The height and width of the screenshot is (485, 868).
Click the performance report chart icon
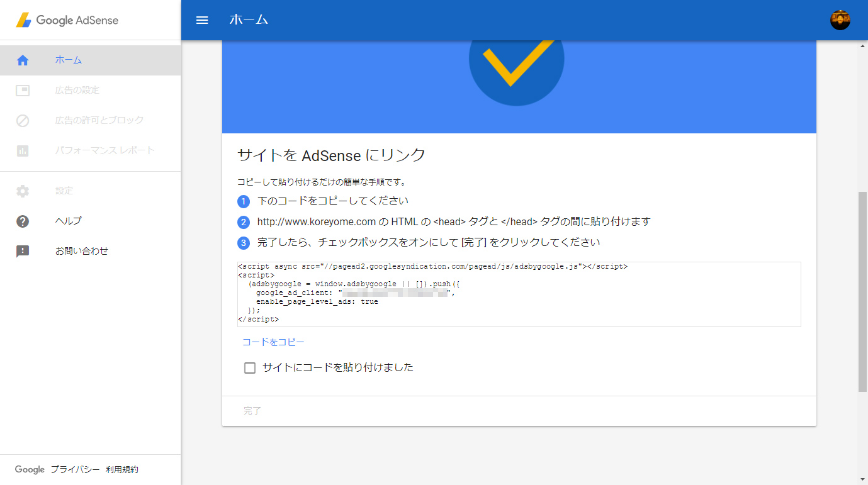(x=23, y=151)
